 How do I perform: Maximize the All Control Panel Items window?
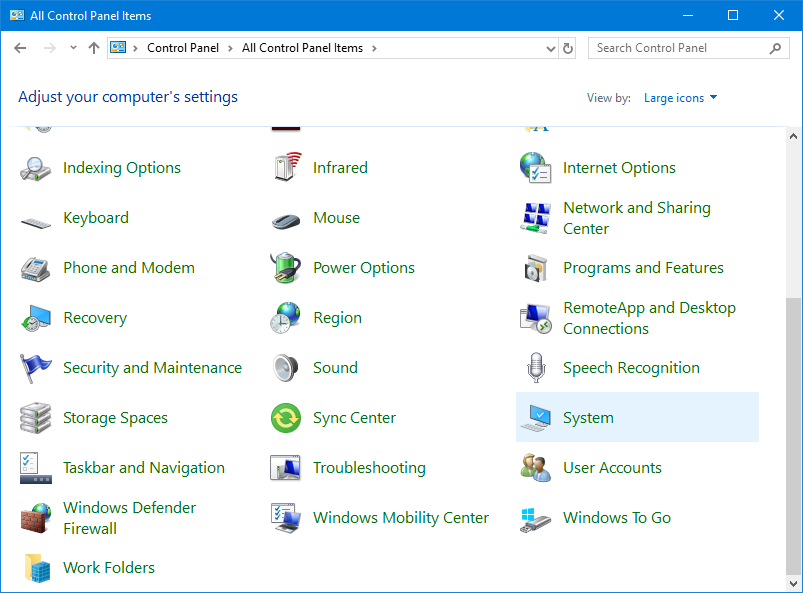[x=733, y=15]
